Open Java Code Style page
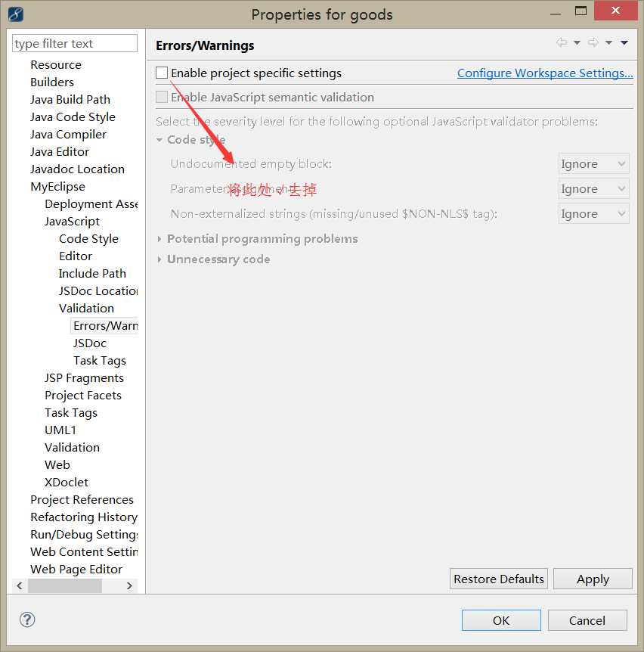 coord(73,117)
